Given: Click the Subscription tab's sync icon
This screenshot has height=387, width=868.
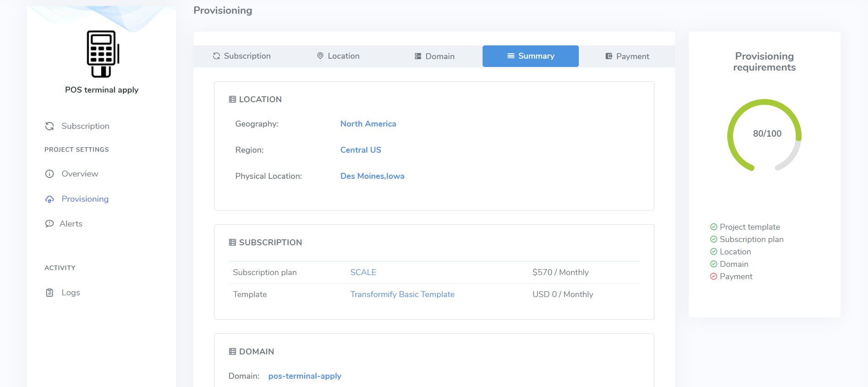Looking at the screenshot, I should (x=216, y=56).
